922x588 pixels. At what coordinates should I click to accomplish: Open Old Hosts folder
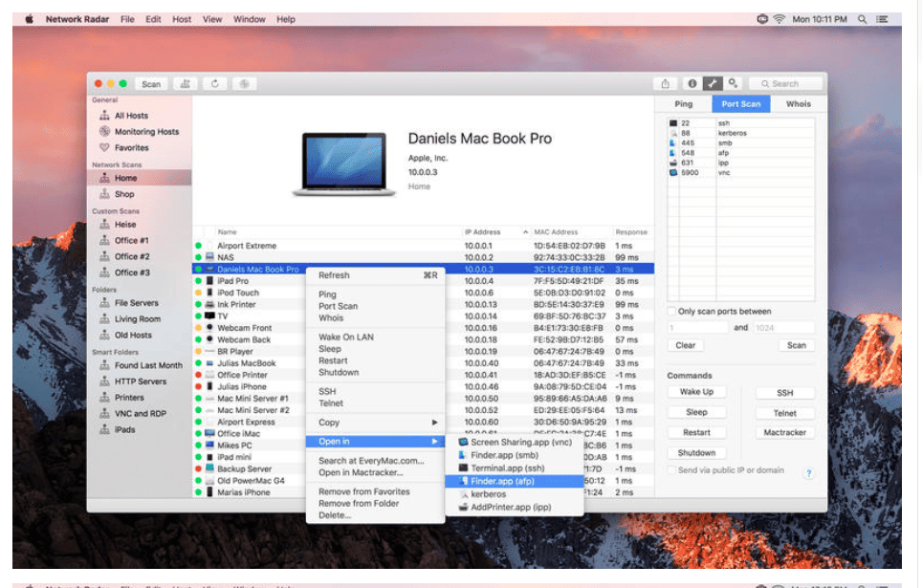pyautogui.click(x=133, y=336)
